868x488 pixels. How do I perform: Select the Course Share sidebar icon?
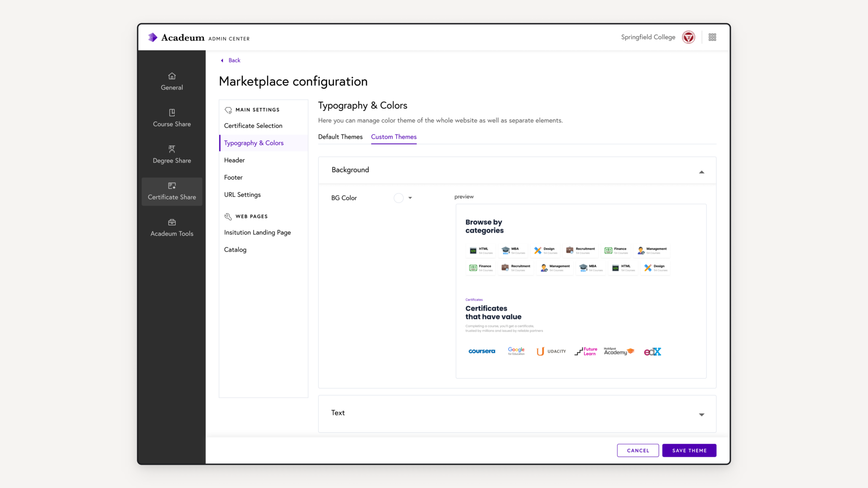(172, 118)
